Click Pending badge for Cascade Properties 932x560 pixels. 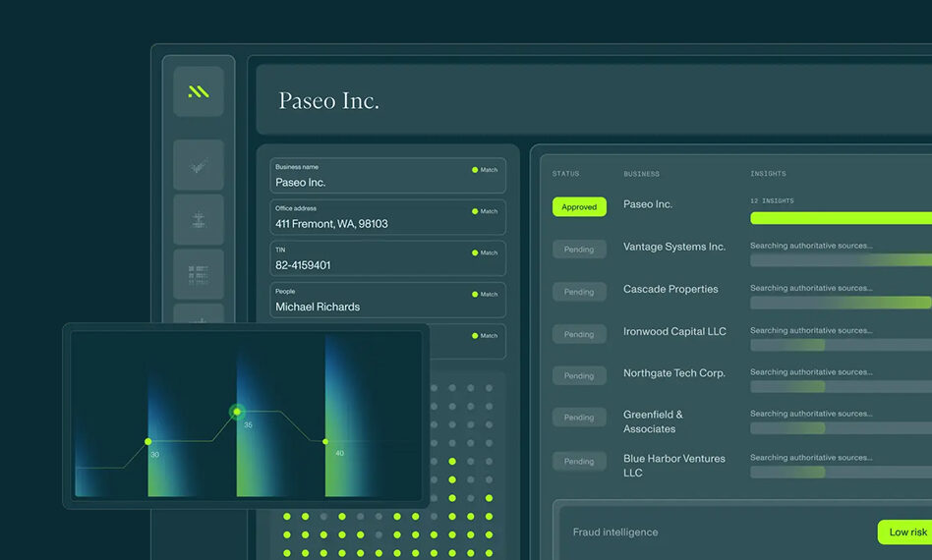[x=579, y=292]
